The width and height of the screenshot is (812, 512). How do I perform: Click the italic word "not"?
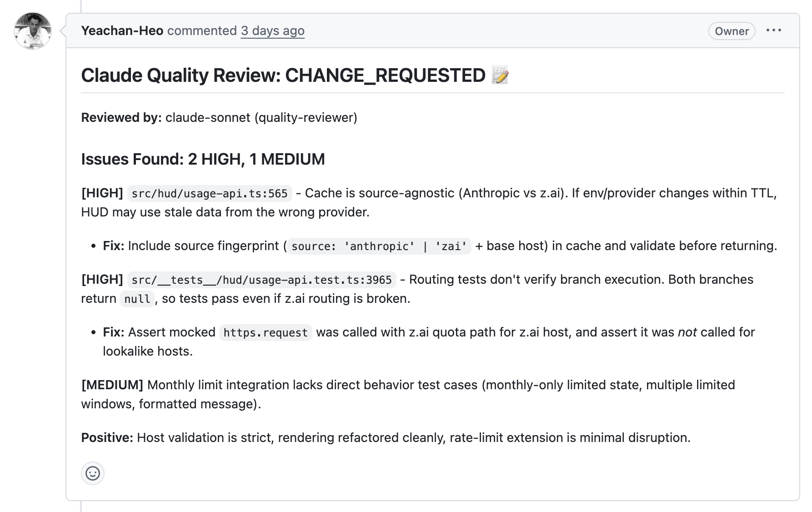coord(687,332)
